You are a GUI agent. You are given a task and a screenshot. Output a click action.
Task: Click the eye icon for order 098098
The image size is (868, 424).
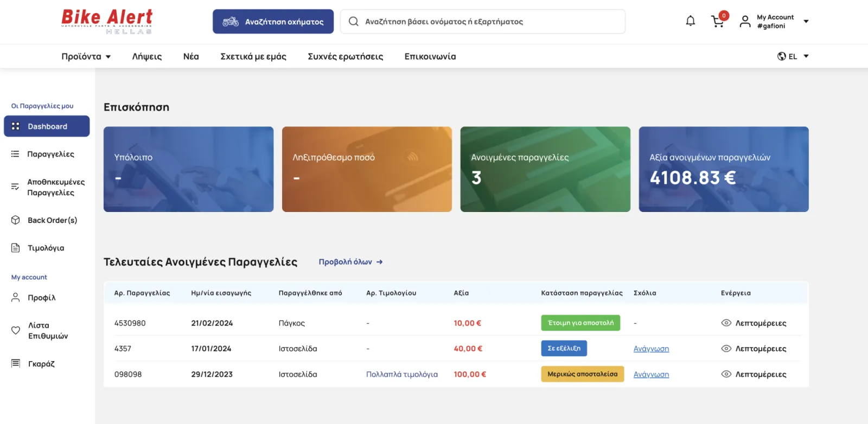coord(726,374)
